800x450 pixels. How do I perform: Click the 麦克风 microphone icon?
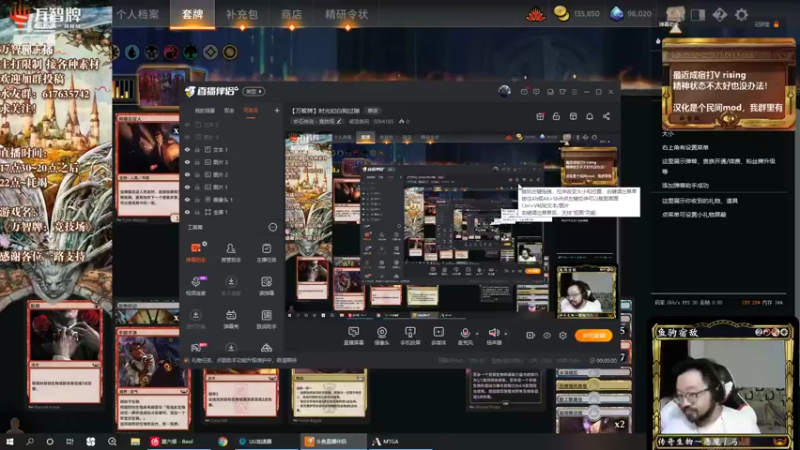click(x=464, y=333)
